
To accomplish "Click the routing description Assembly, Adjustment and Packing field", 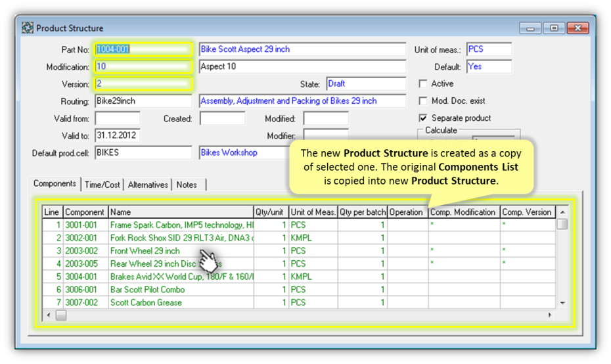I will 302,101.
